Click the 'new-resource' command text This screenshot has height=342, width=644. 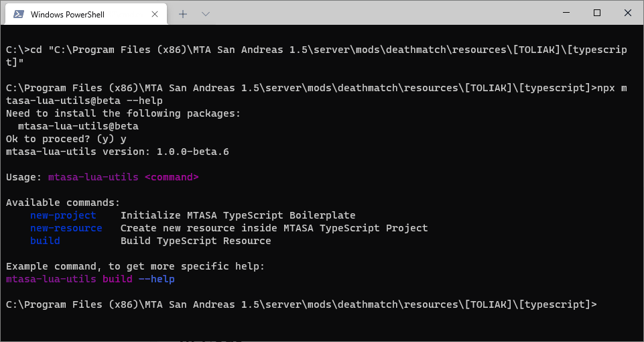coord(66,228)
